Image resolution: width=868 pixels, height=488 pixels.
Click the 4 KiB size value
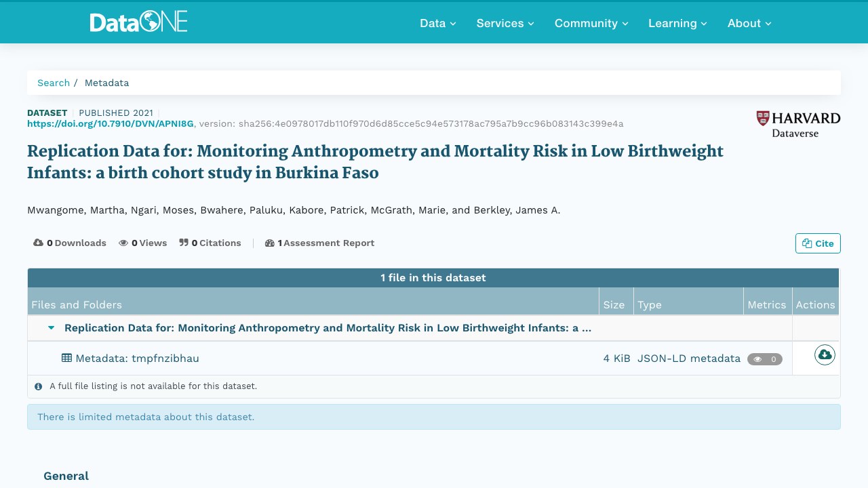616,358
